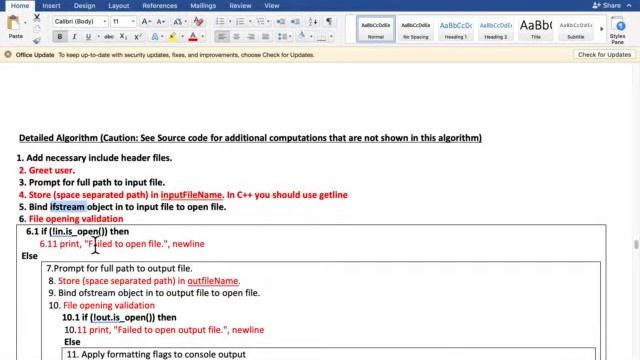
Task: Clear all formatting with the eraser-A icon
Action: point(198,21)
